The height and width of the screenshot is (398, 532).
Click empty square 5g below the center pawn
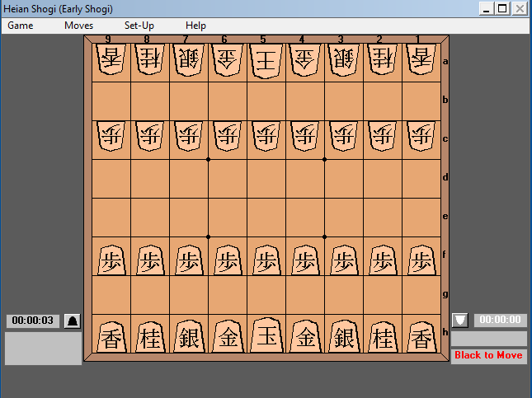pyautogui.click(x=266, y=295)
